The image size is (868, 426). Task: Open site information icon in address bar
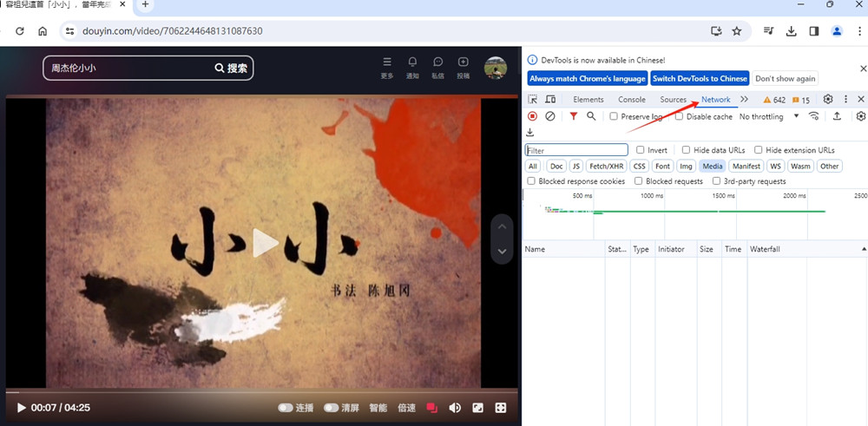click(69, 31)
